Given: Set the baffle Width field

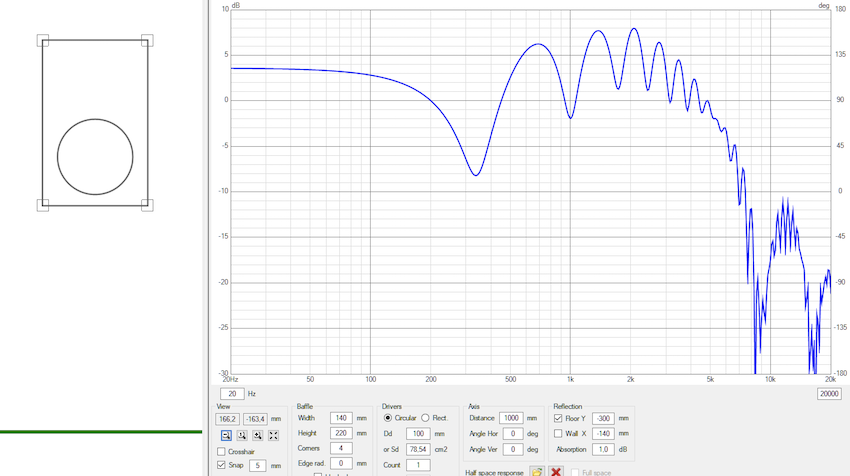Looking at the screenshot, I should (341, 418).
